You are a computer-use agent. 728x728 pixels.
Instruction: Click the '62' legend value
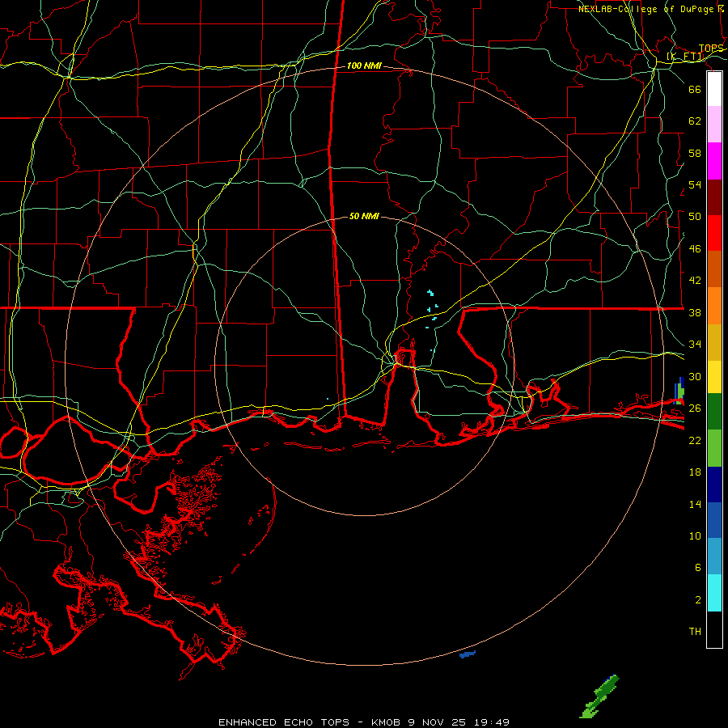[x=695, y=121]
